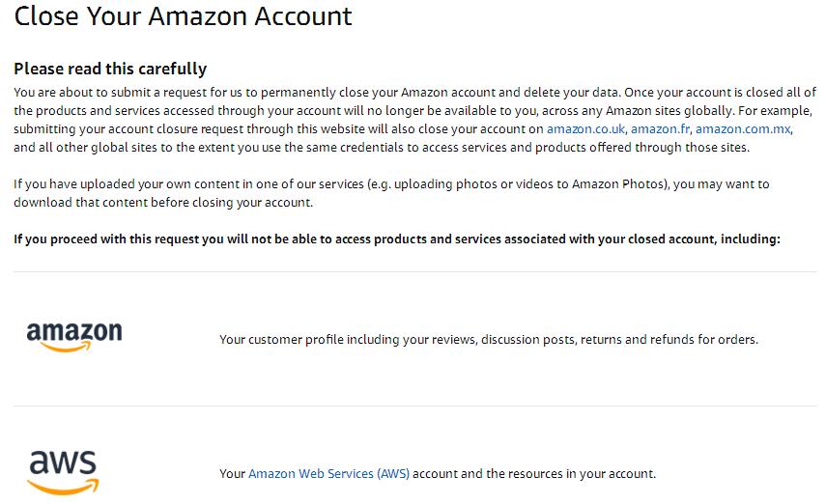Click the divider between Amazon and AWS rows
Viewport: 826px width, 504px height.
click(x=414, y=406)
